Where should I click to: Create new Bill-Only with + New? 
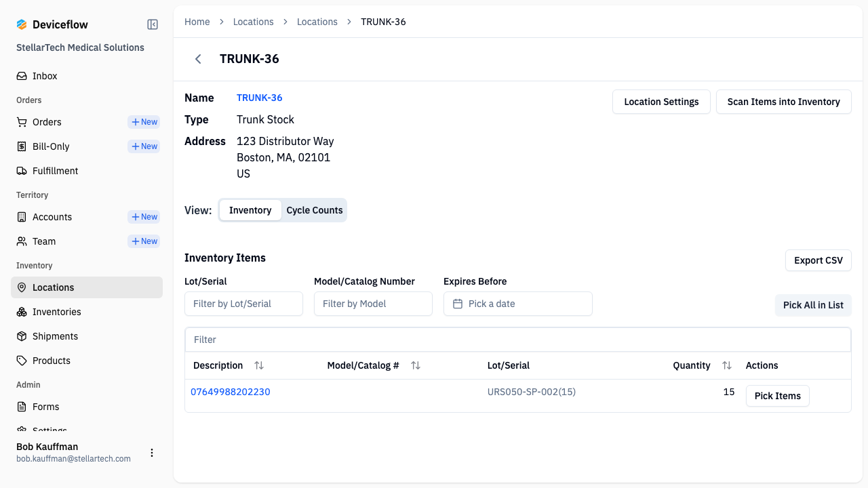click(144, 146)
